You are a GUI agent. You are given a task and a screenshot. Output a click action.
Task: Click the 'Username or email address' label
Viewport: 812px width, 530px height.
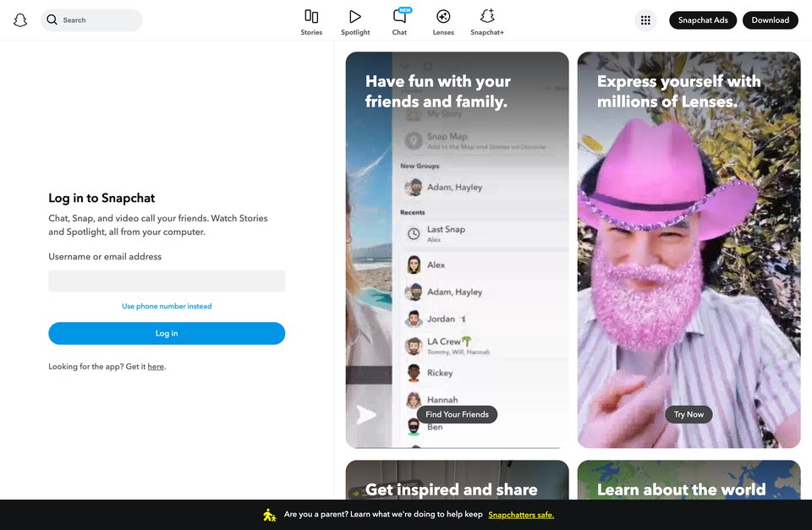point(105,257)
